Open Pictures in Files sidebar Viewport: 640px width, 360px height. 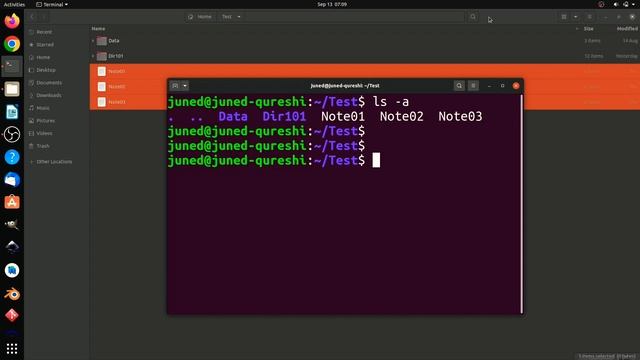point(45,120)
